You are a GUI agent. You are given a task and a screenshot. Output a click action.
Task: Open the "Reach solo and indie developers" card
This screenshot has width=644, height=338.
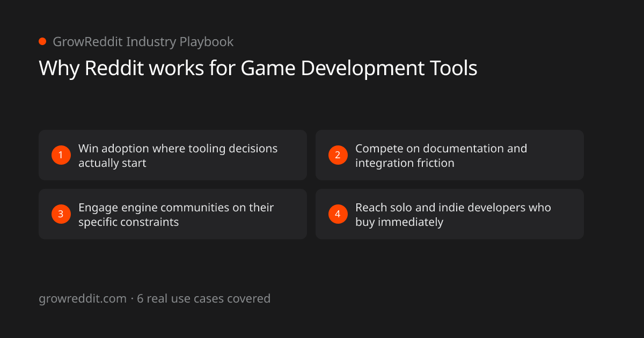[450, 214]
